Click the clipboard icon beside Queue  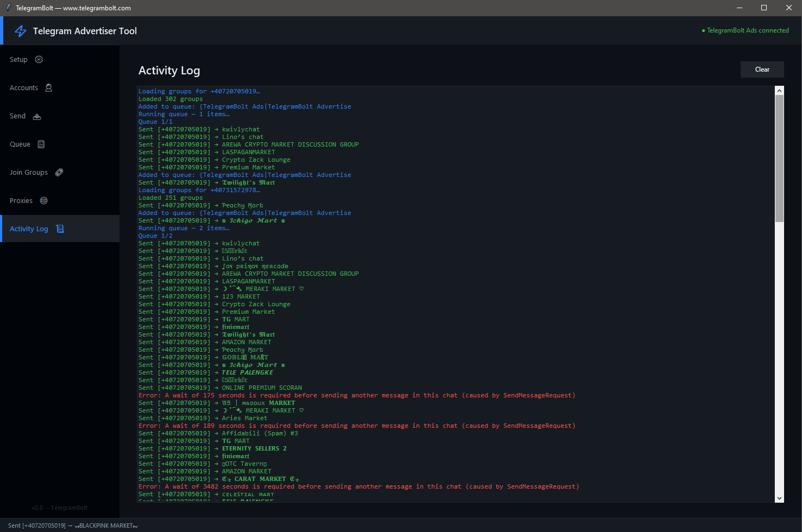(41, 144)
